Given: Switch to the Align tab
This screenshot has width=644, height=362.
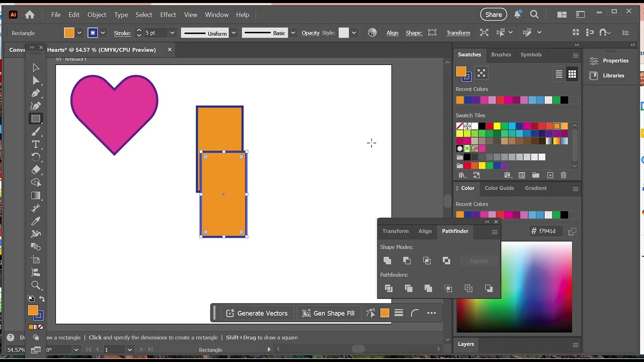Looking at the screenshot, I should coord(425,231).
